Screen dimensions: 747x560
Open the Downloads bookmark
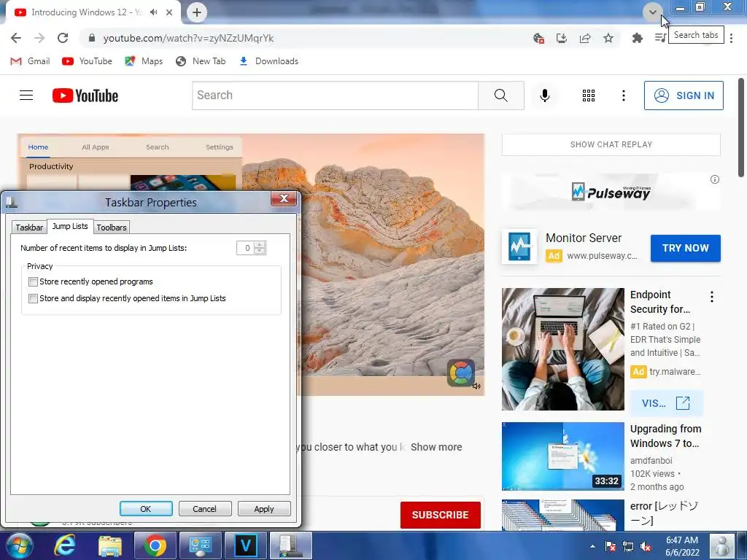(x=268, y=61)
